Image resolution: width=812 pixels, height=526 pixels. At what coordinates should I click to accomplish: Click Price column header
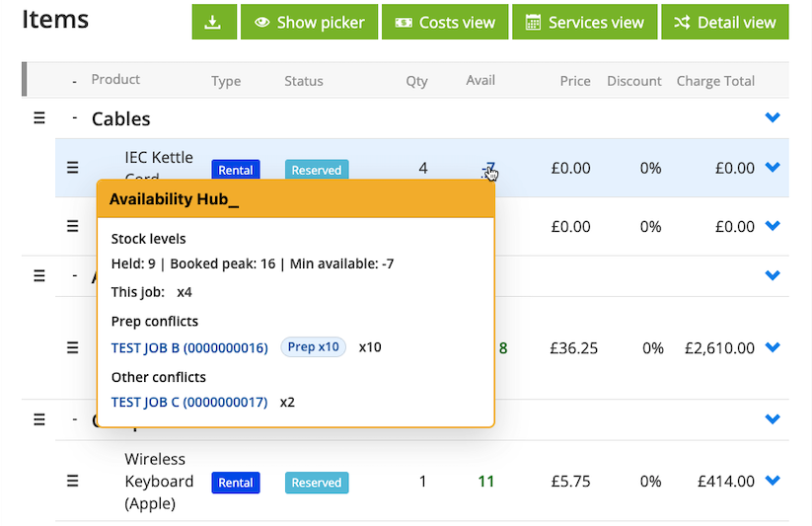point(575,81)
